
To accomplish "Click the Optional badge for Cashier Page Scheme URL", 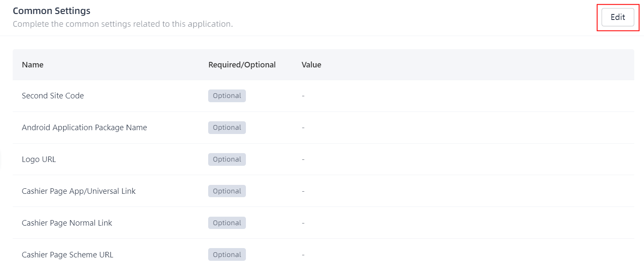I will 227,255.
